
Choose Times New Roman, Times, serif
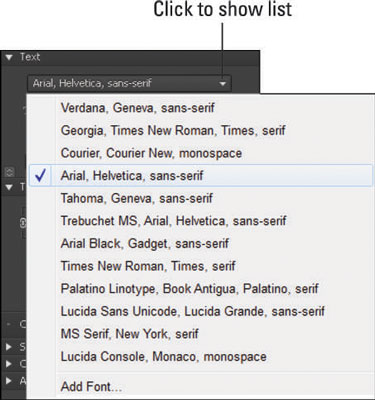[x=148, y=266]
